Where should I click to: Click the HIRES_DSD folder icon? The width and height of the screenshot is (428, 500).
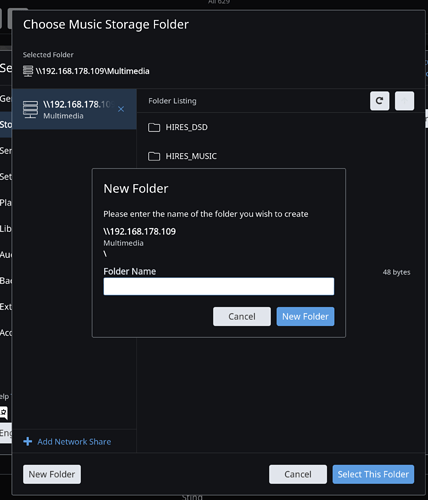[x=154, y=127]
